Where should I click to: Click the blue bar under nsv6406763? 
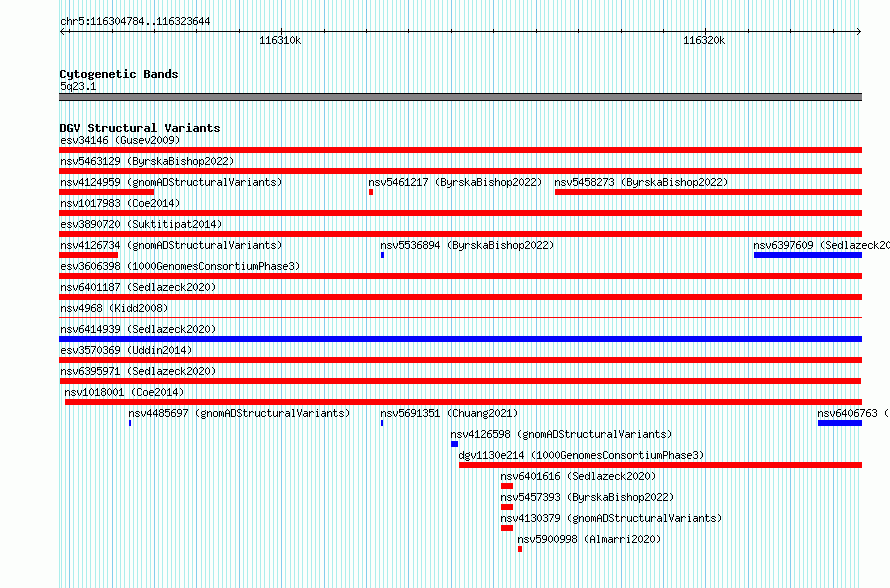tap(839, 423)
